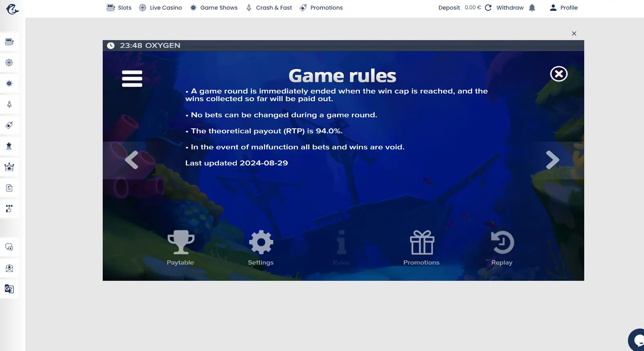Screen dimensions: 644x351
Task: Click 'In the event of malfunction' rule line
Action: (295, 147)
